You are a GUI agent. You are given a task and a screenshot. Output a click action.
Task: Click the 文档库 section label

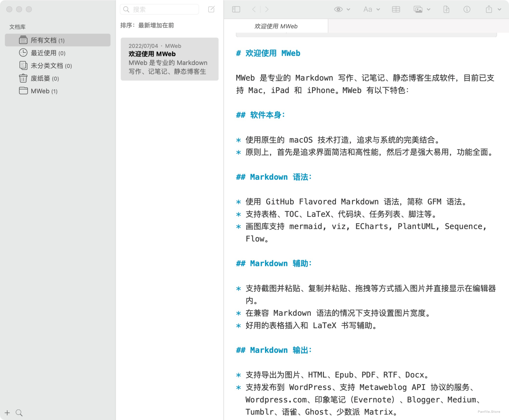17,27
